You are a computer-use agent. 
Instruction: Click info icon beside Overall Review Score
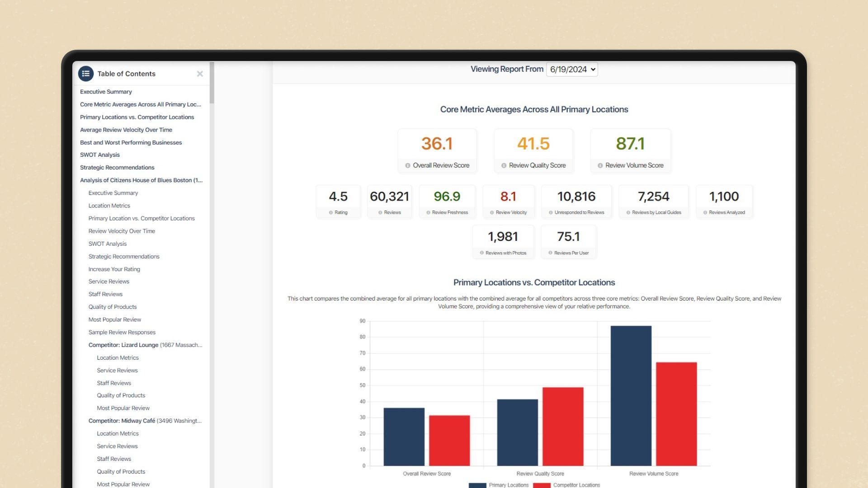pyautogui.click(x=407, y=166)
